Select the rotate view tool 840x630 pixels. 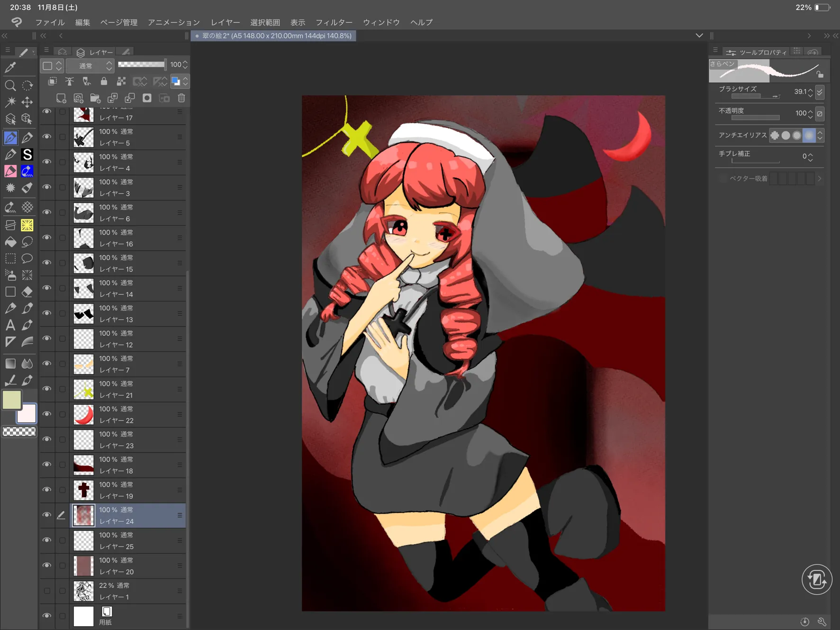[x=27, y=85]
